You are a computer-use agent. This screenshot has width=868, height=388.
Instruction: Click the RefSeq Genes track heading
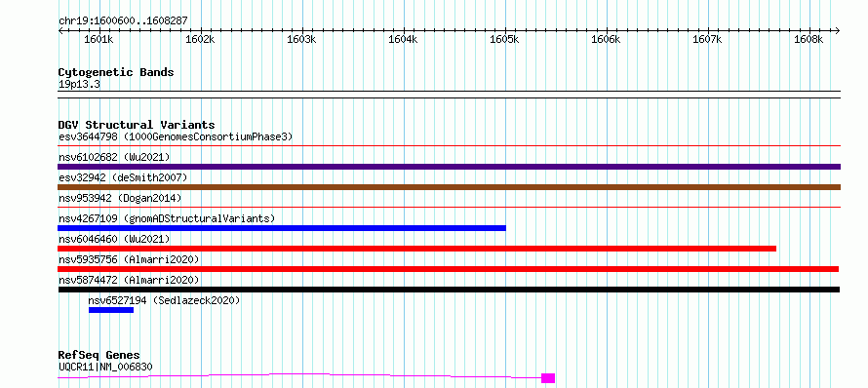[x=99, y=355]
